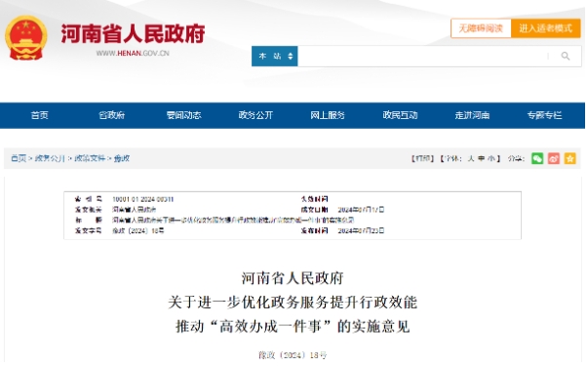The image size is (588, 366).
Task: Click the heading line 关于进一步优化政务服务提升行政效能
Action: 293,303
